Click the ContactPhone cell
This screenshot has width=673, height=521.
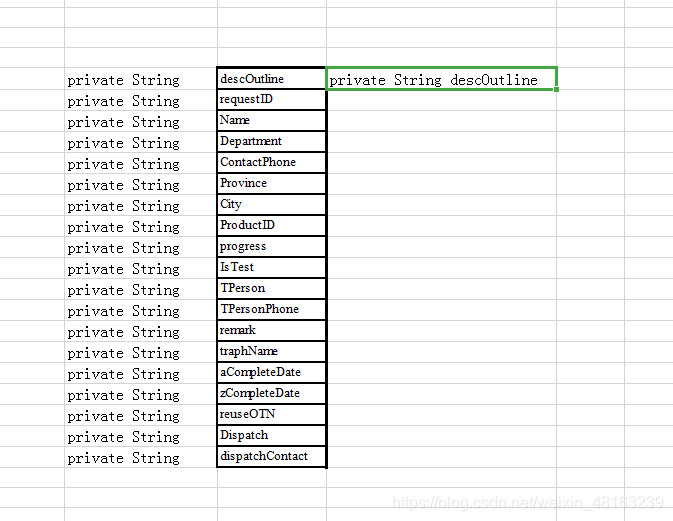click(x=271, y=163)
